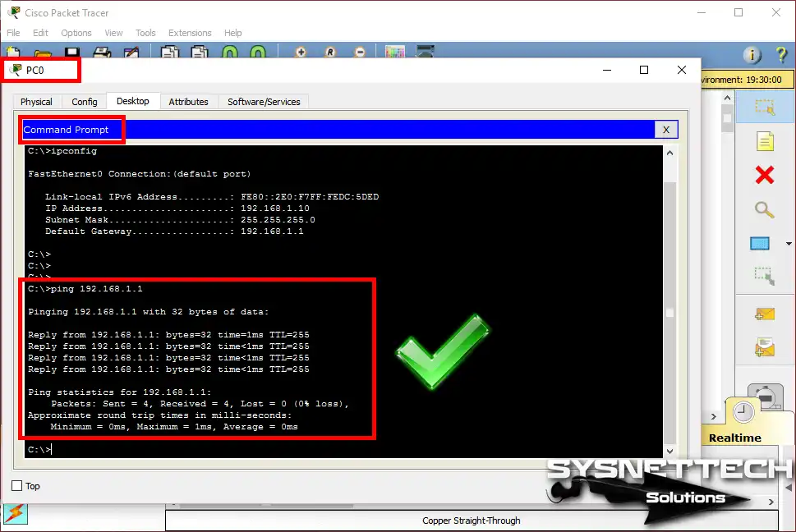Viewport: 796px width, 532px height.
Task: Switch to the Attributes tab
Action: pyautogui.click(x=188, y=102)
